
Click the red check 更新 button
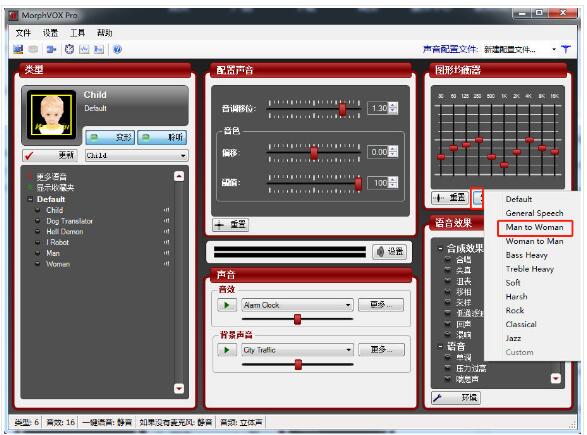[x=50, y=155]
